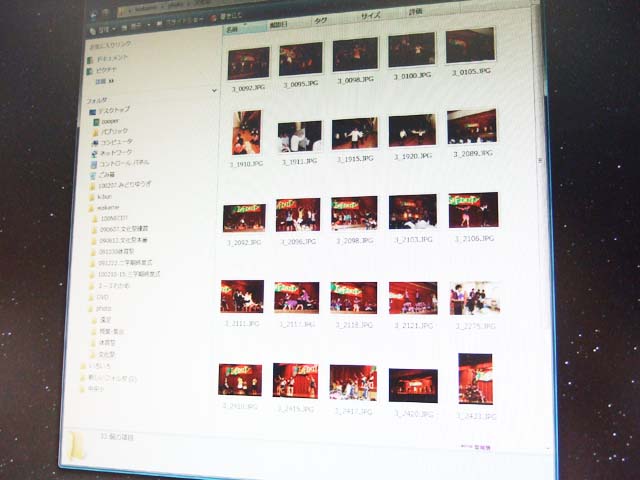Select thumbnail 3_0092.JPG
This screenshot has width=640, height=480.
pos(249,63)
